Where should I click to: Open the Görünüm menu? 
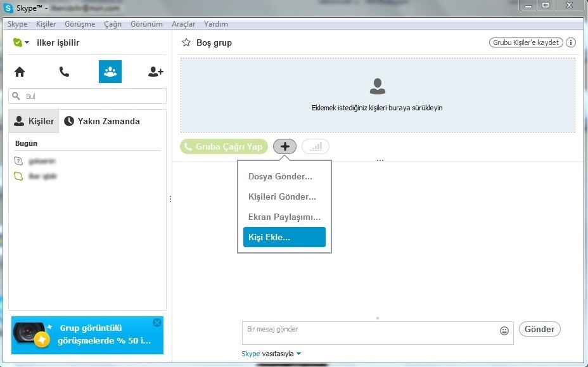(146, 24)
